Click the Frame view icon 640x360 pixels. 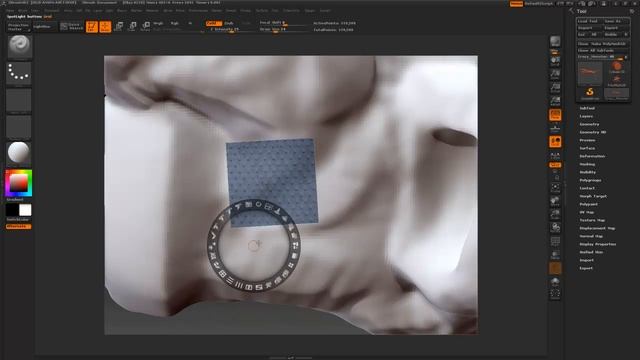555,187
